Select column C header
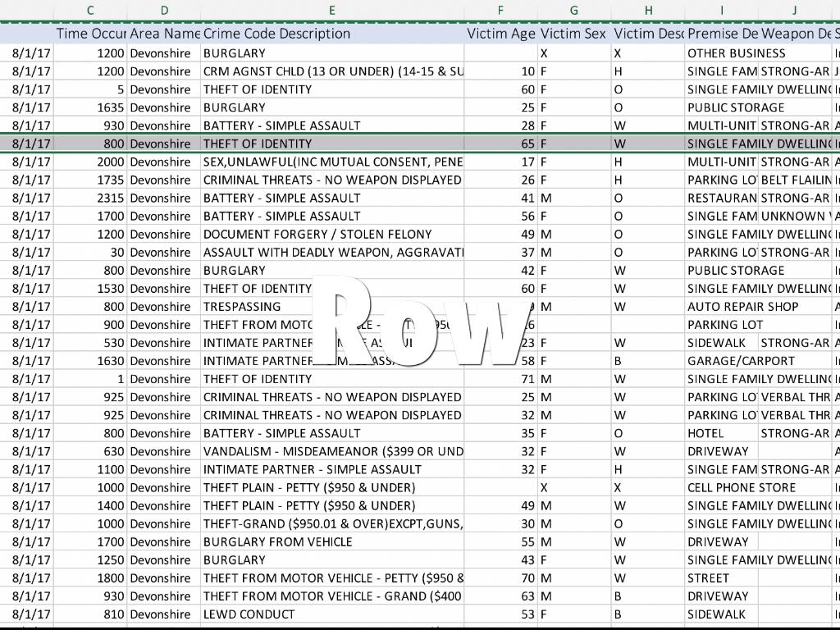This screenshot has width=840, height=630. (x=90, y=10)
